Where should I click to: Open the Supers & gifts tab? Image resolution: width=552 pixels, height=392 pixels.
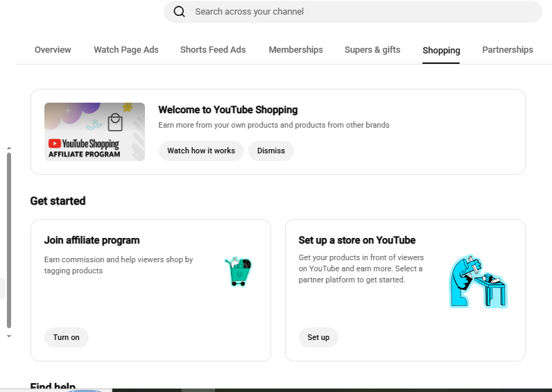[372, 50]
